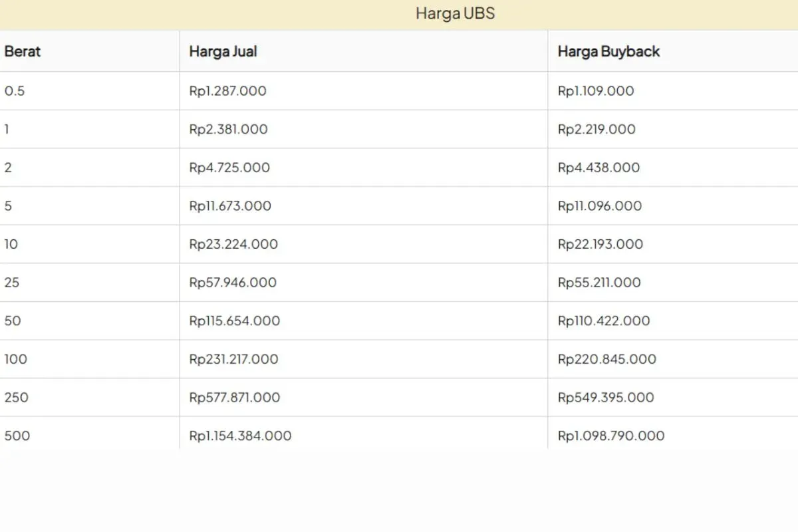Select the 25 weight row cell

click(x=12, y=283)
